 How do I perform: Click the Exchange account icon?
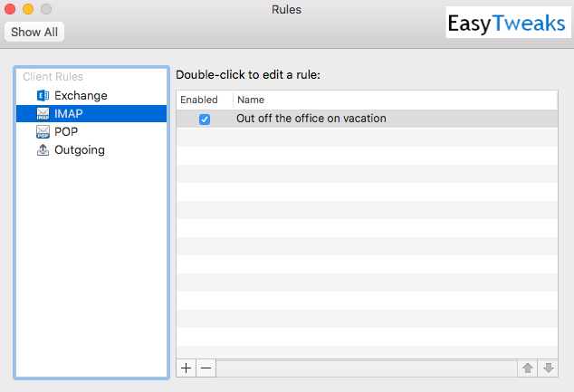click(43, 96)
